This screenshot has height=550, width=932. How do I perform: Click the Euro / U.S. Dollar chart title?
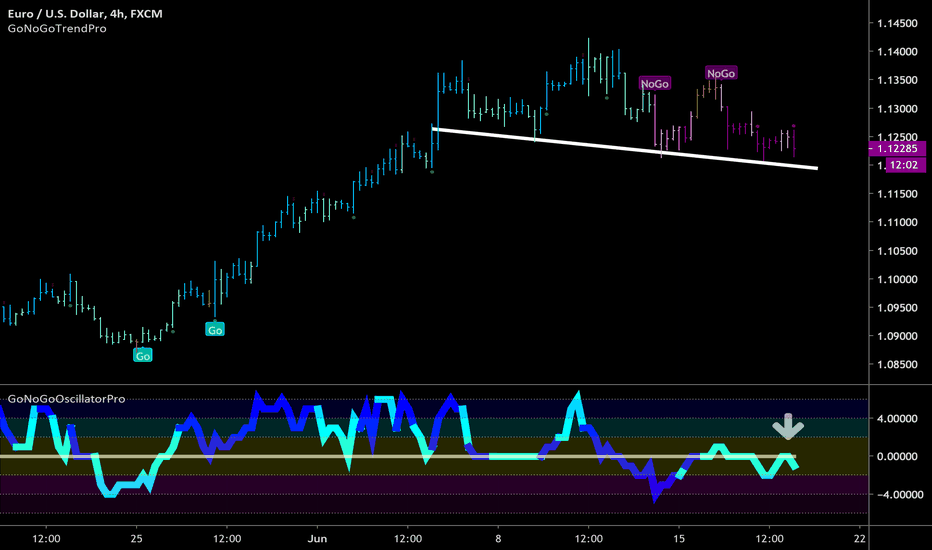[85, 14]
